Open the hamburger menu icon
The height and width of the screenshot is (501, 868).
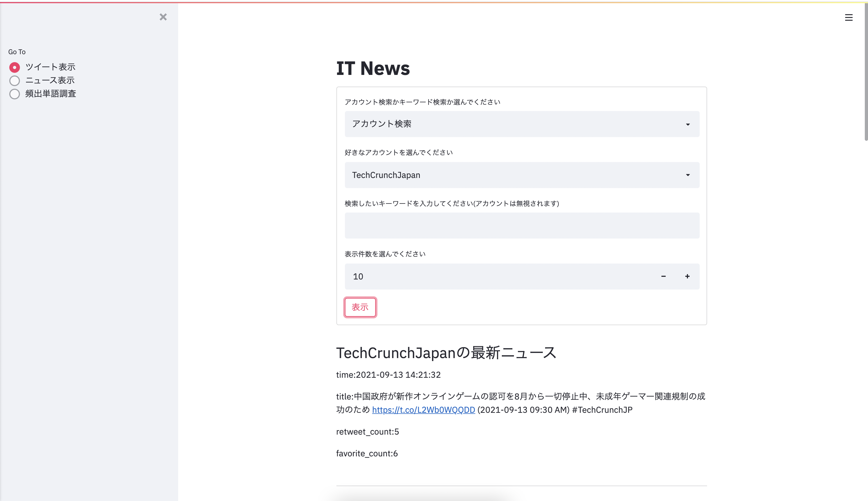[x=848, y=18]
